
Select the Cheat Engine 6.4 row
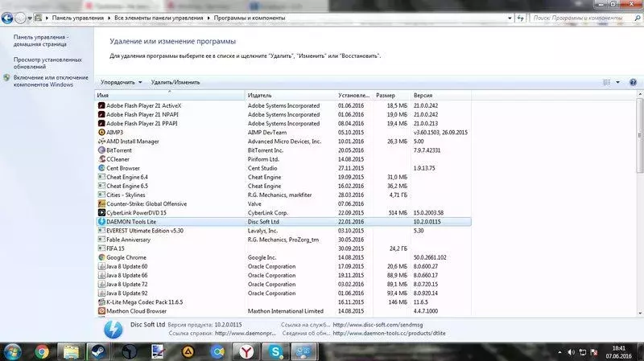pyautogui.click(x=283, y=177)
